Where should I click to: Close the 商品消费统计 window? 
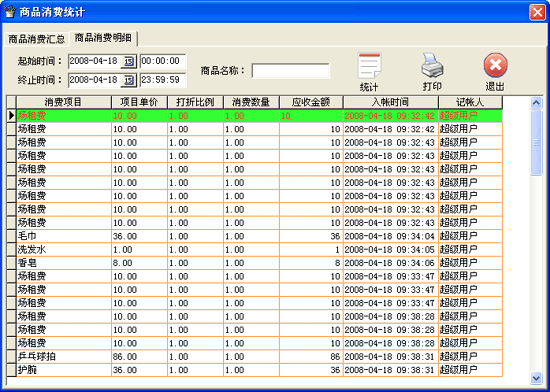click(x=537, y=13)
